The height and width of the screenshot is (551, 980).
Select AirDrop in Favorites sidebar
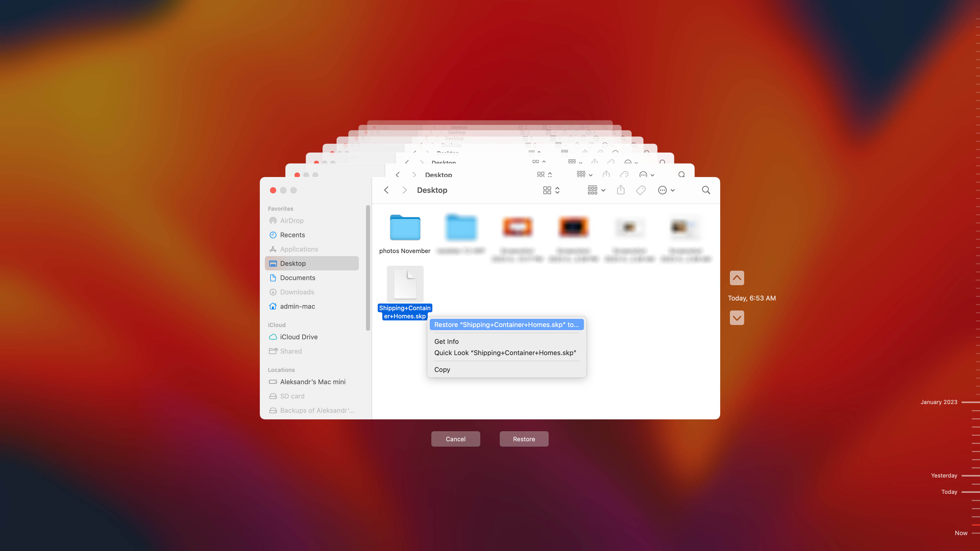click(292, 220)
